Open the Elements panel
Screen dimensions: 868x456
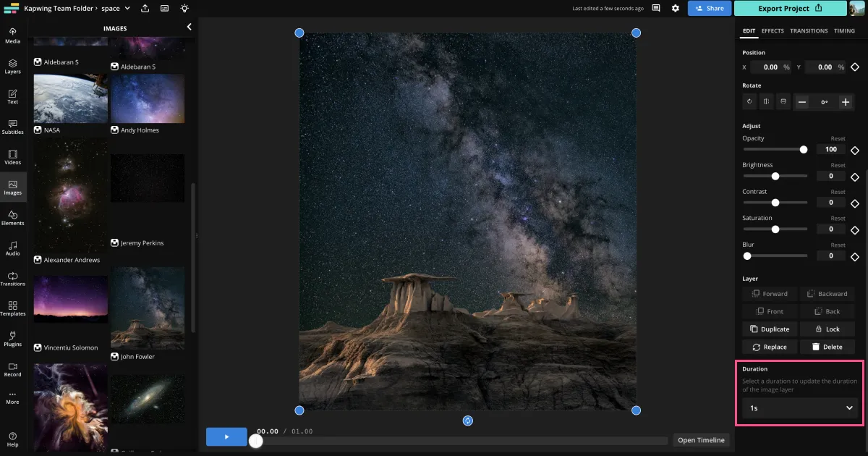pyautogui.click(x=13, y=217)
